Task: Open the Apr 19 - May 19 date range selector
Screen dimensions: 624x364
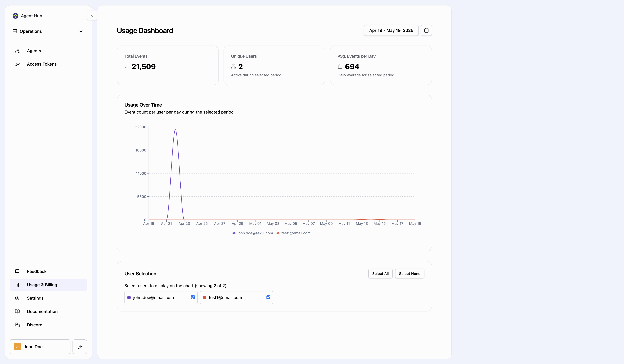Action: point(391,30)
